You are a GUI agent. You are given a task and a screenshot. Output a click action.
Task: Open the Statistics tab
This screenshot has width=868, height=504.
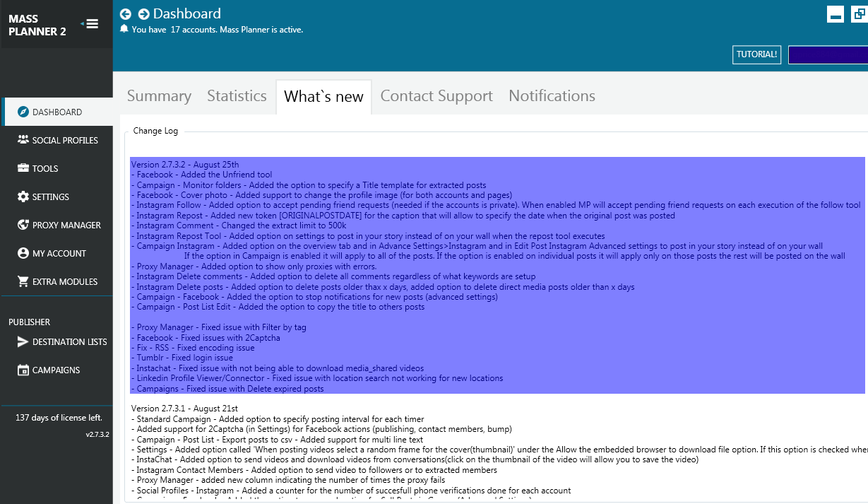tap(237, 96)
